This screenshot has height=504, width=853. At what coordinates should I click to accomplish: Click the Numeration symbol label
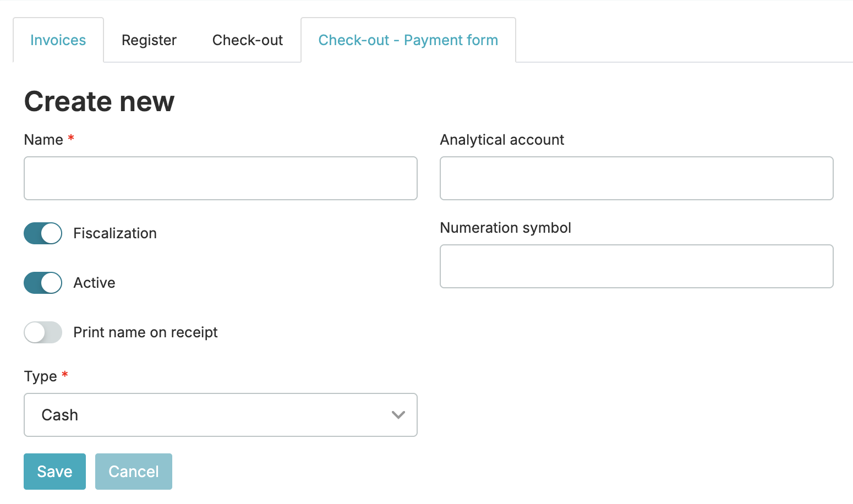click(x=505, y=228)
